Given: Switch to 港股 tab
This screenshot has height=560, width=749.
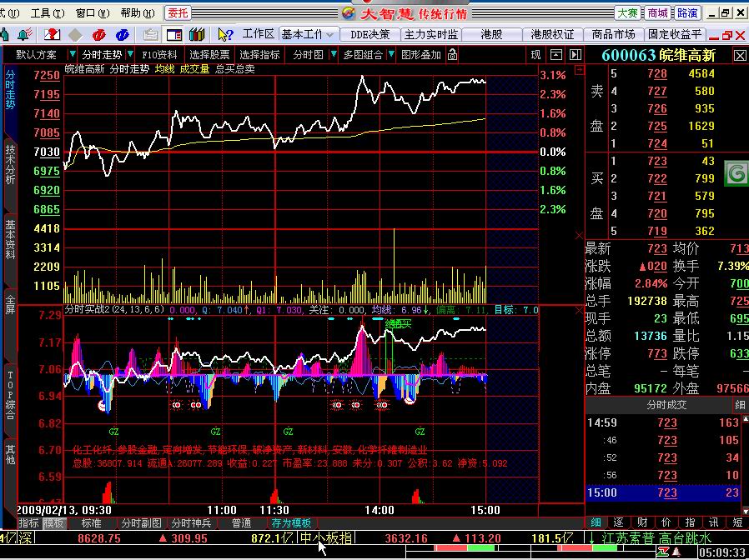Looking at the screenshot, I should pos(492,34).
